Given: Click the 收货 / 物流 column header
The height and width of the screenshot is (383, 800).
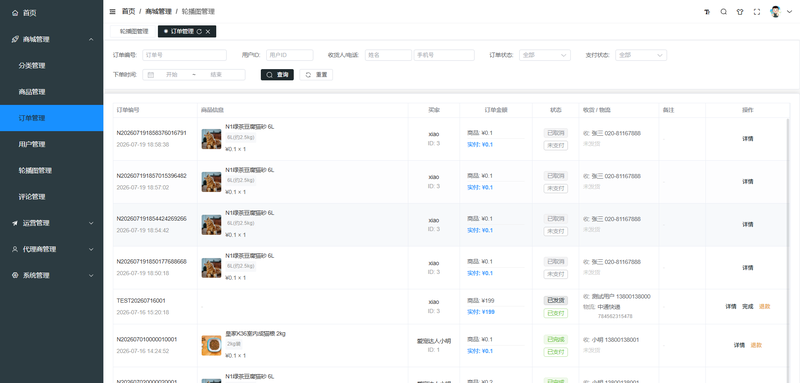Looking at the screenshot, I should (597, 110).
